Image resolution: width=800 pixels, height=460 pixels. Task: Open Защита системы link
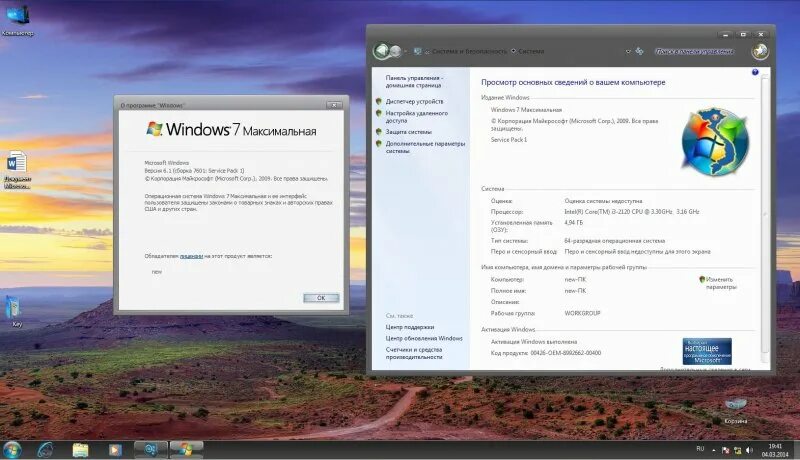[408, 132]
